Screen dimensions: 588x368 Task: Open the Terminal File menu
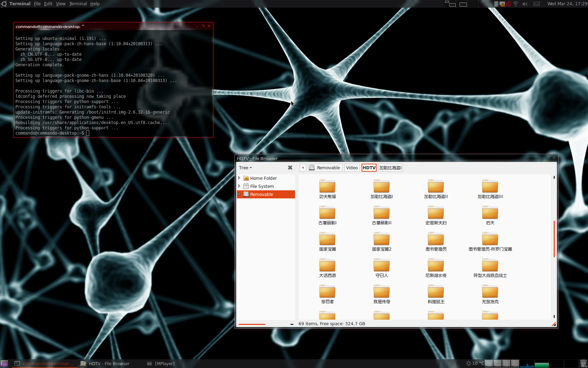pyautogui.click(x=37, y=4)
